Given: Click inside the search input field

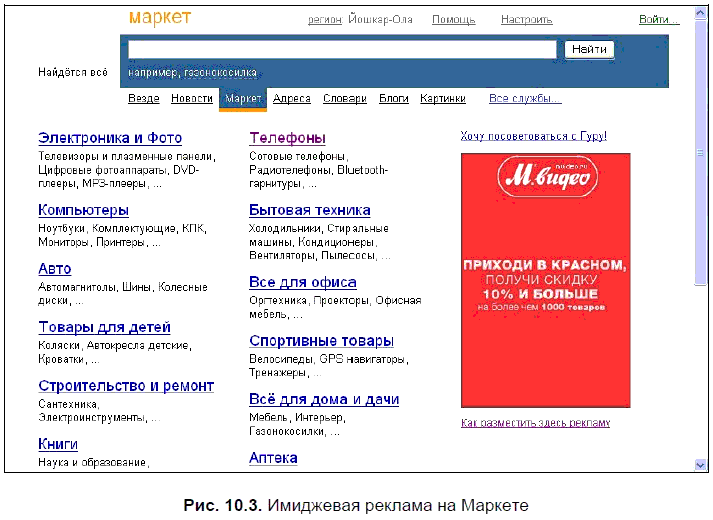Looking at the screenshot, I should [x=341, y=49].
